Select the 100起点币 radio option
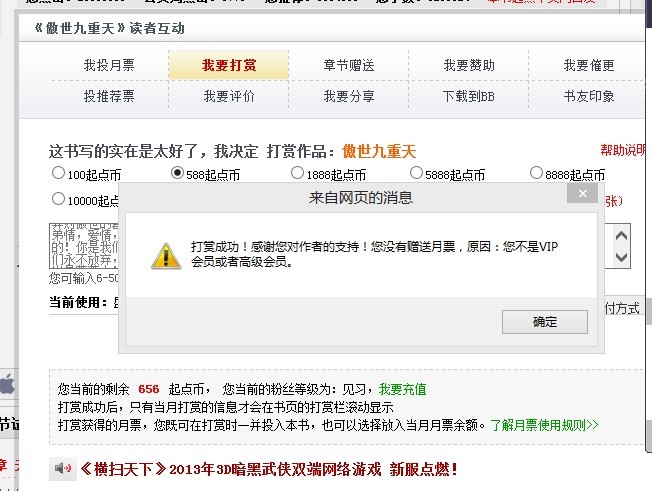The image size is (652, 491). point(58,173)
